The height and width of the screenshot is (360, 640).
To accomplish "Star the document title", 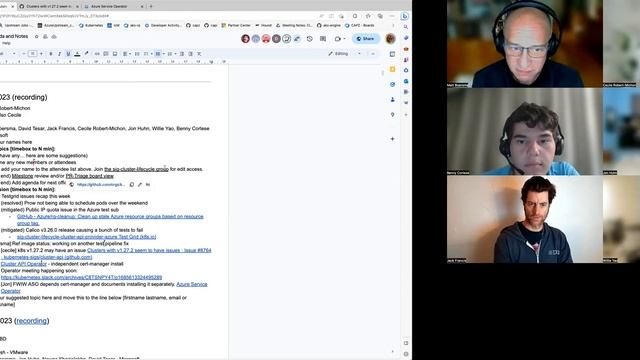I will tap(36, 36).
